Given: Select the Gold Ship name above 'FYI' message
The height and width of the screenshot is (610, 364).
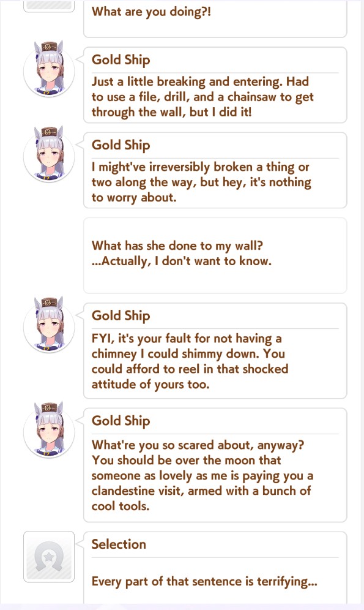Looking at the screenshot, I should [121, 315].
